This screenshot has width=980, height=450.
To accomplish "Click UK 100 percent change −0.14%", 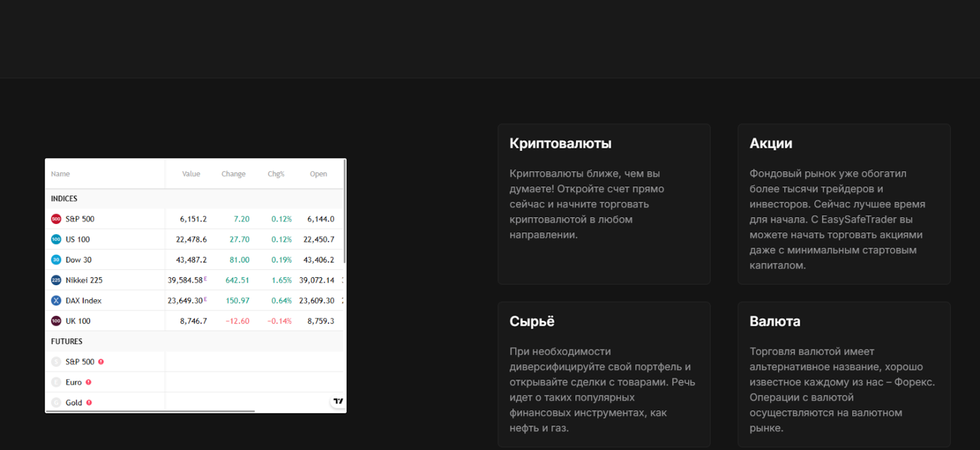I will coord(280,321).
